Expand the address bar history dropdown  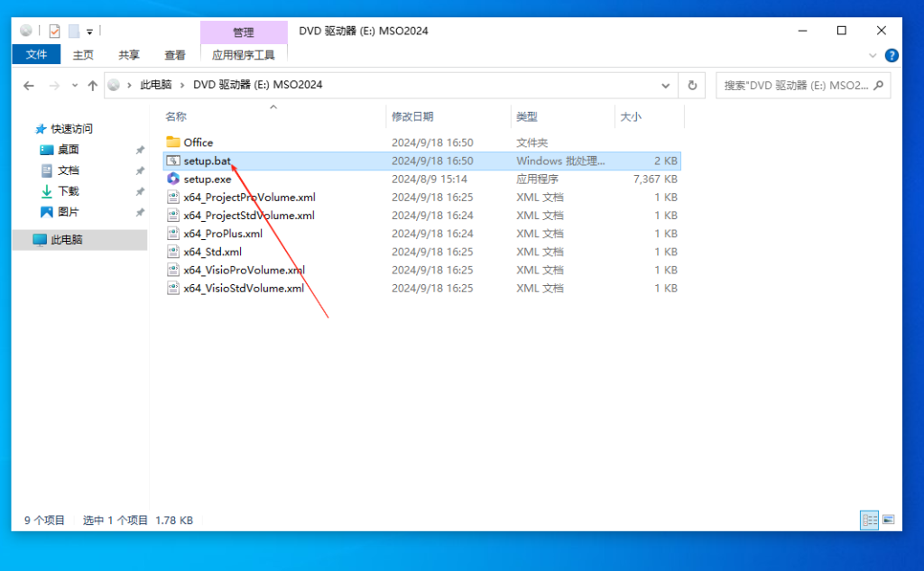[665, 86]
